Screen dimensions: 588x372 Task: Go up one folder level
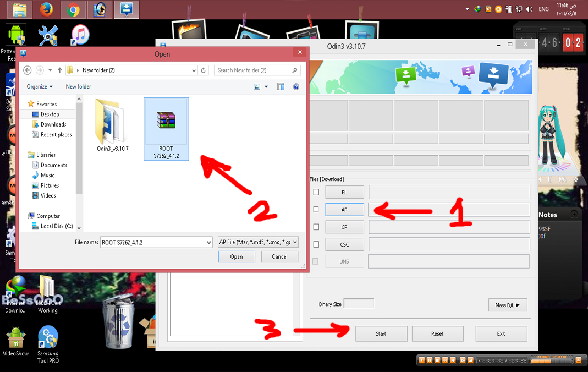point(59,70)
